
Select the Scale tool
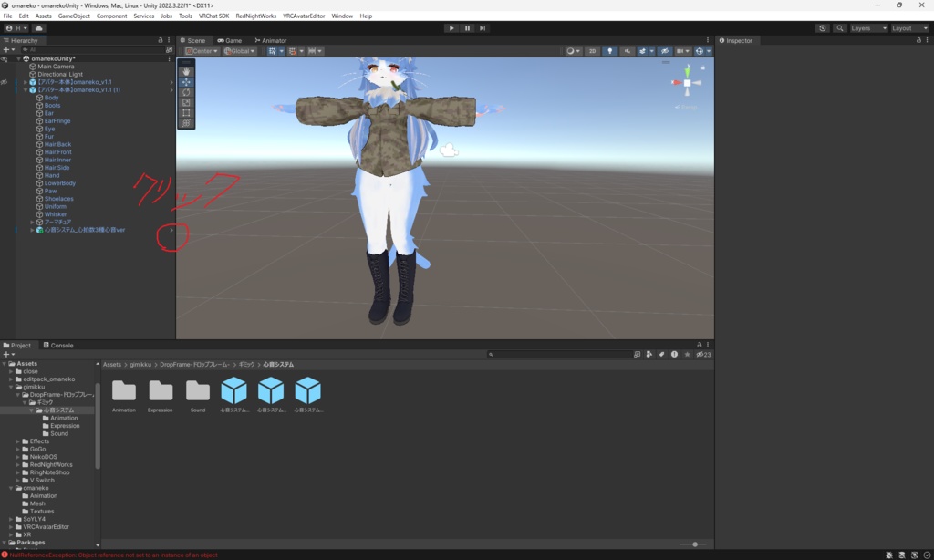[186, 99]
